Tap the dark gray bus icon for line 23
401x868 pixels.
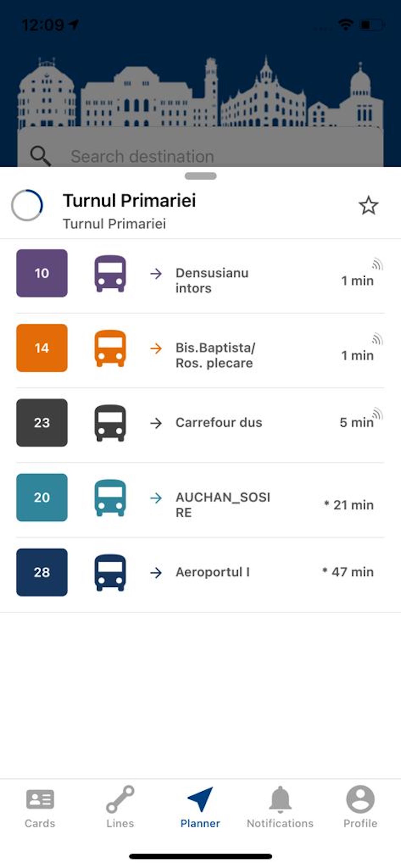point(110,423)
